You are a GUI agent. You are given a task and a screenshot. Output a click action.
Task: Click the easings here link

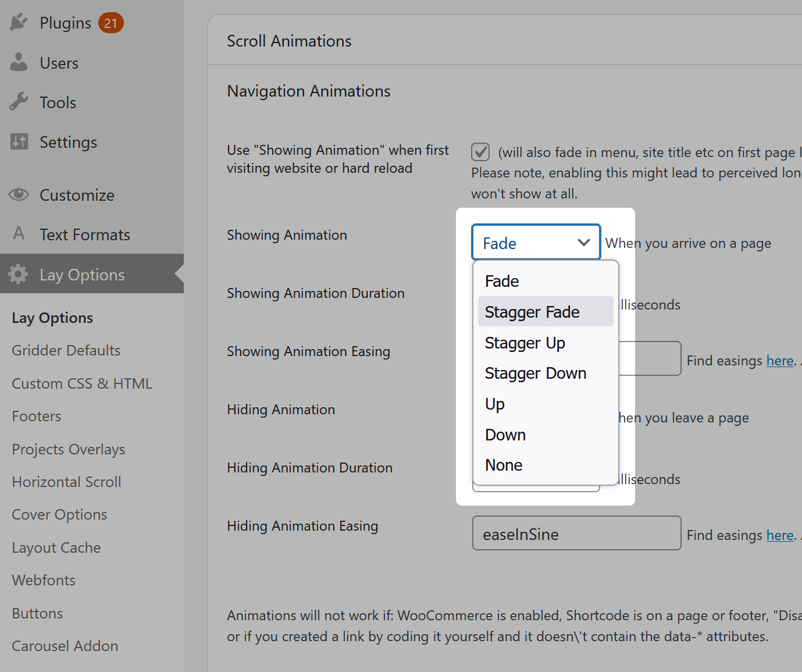[x=780, y=360]
